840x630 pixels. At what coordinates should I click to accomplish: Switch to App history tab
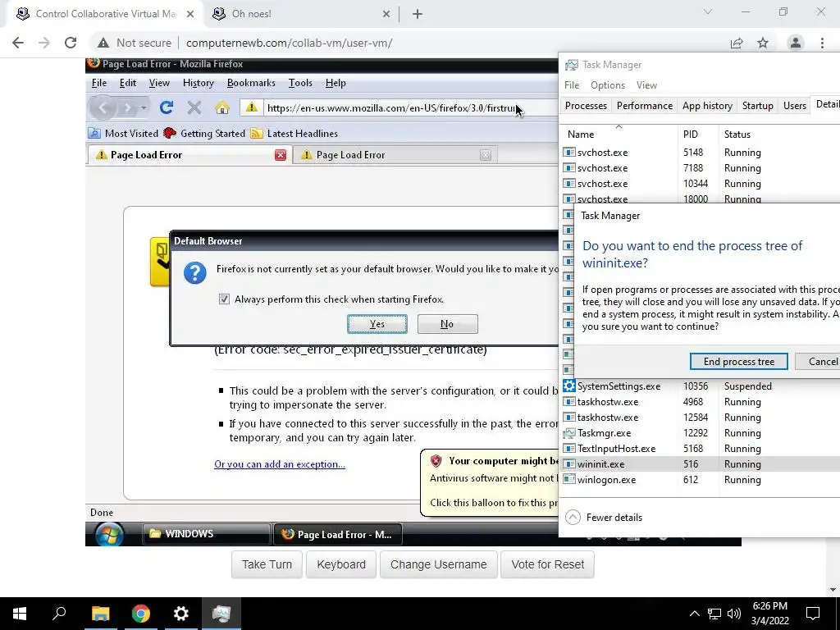[x=707, y=106]
